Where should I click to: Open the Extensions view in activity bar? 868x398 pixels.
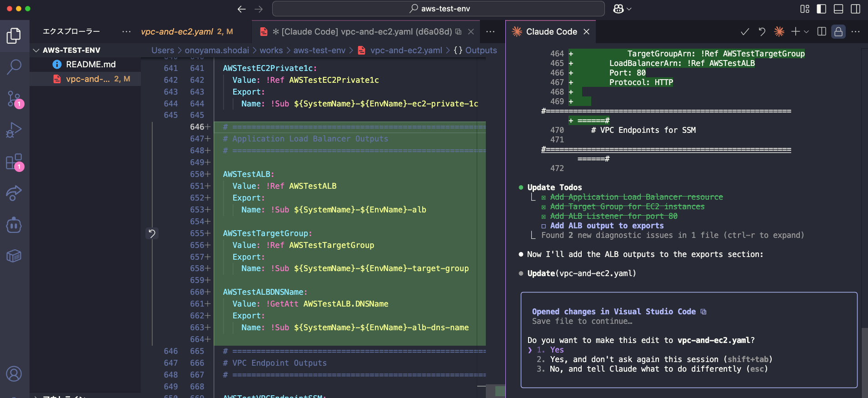coord(14,162)
